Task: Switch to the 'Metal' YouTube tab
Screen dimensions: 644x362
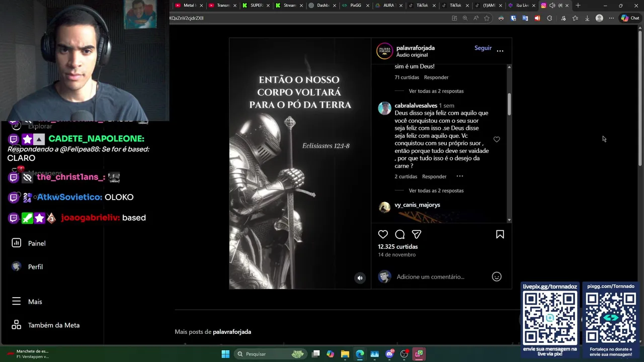Action: click(x=188, y=6)
